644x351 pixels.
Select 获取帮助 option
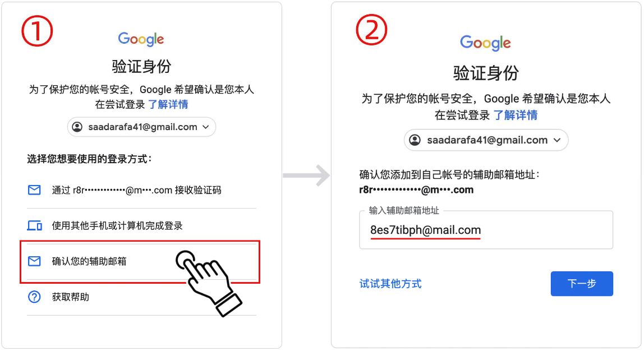click(x=141, y=297)
